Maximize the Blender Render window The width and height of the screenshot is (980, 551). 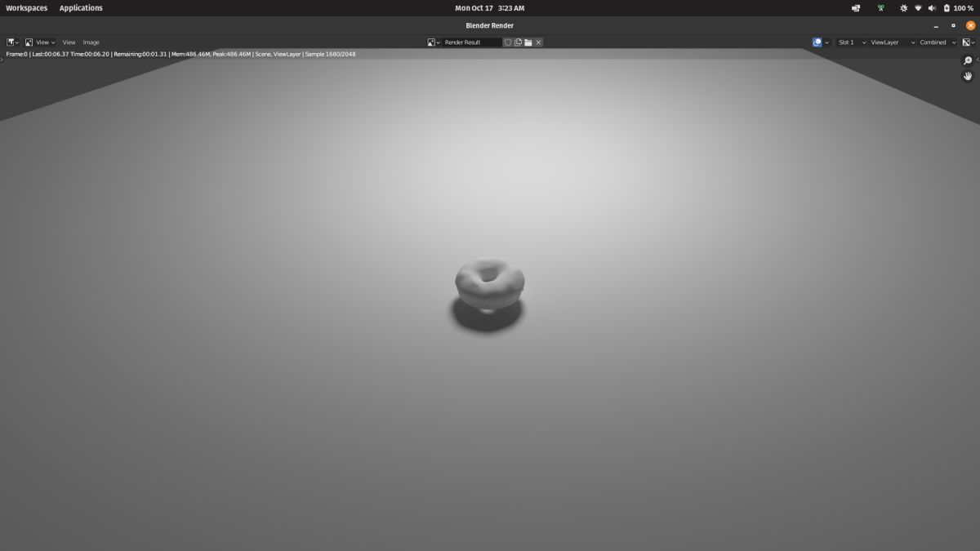click(953, 25)
